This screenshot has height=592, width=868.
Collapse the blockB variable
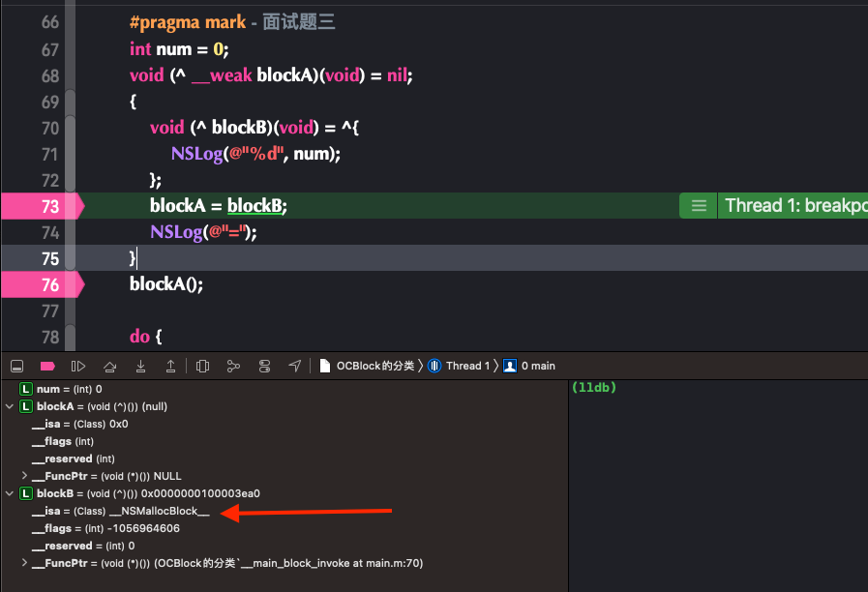click(9, 493)
